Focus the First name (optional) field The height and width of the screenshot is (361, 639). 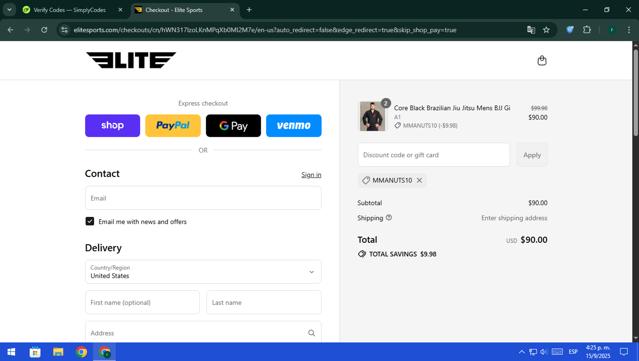(142, 302)
